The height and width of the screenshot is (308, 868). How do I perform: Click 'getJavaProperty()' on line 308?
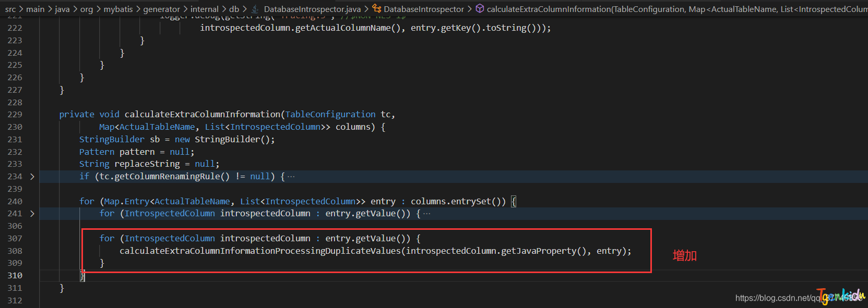[x=543, y=251]
